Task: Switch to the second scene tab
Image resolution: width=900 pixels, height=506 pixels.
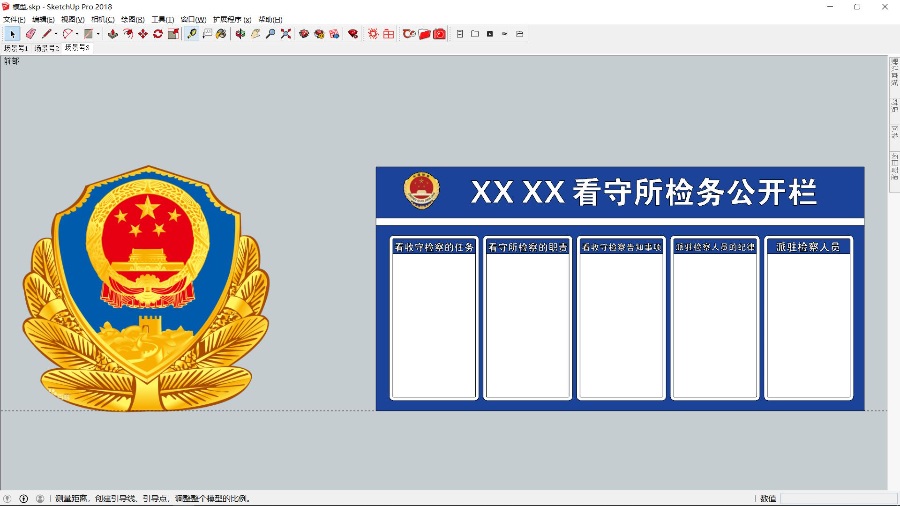Action: pyautogui.click(x=46, y=48)
